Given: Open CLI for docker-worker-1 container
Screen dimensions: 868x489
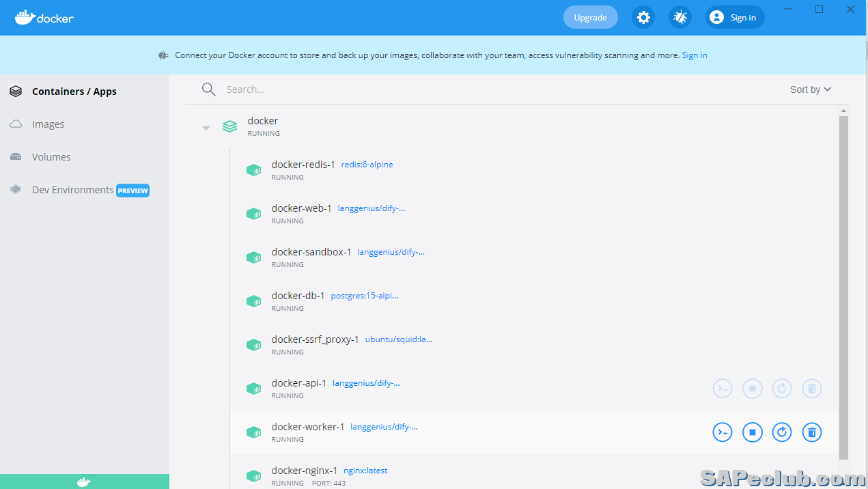Looking at the screenshot, I should pyautogui.click(x=723, y=432).
